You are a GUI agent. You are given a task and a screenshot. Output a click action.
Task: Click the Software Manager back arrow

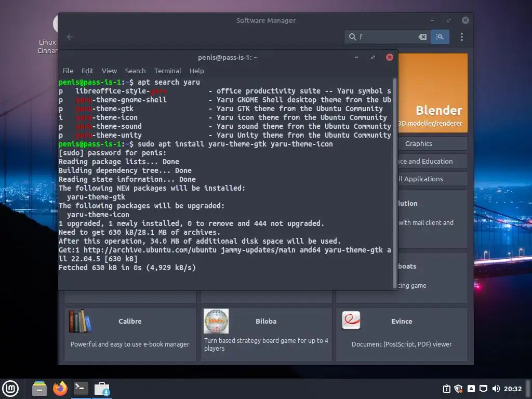[x=70, y=37]
